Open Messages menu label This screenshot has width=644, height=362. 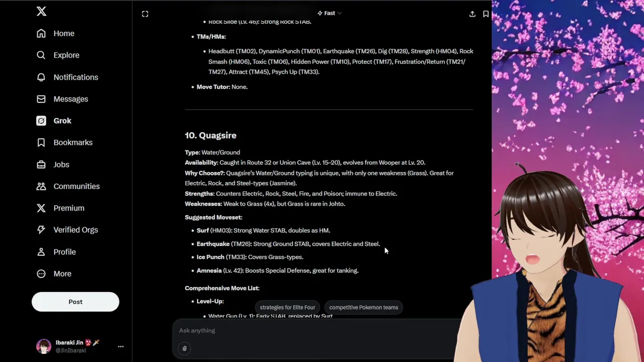71,99
